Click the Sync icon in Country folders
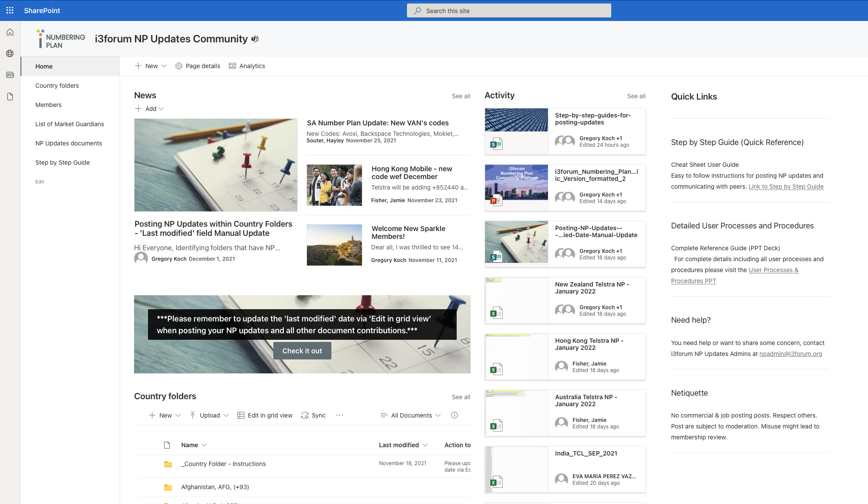868x504 pixels. [305, 415]
